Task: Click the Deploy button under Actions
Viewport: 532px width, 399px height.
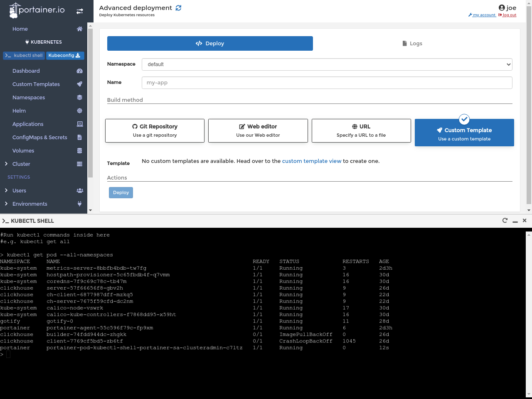Action: coord(121,192)
